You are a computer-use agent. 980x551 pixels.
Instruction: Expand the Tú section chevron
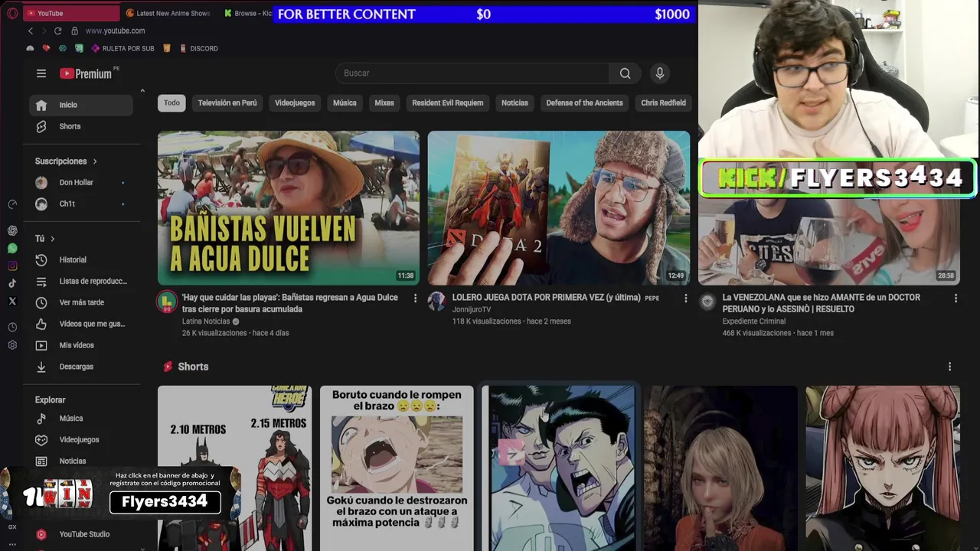[x=52, y=239]
